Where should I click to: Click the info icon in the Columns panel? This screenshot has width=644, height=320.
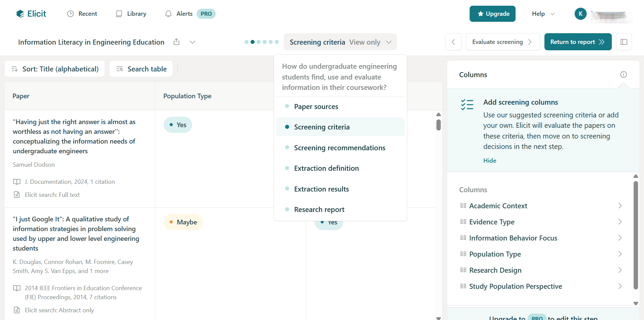tap(624, 74)
